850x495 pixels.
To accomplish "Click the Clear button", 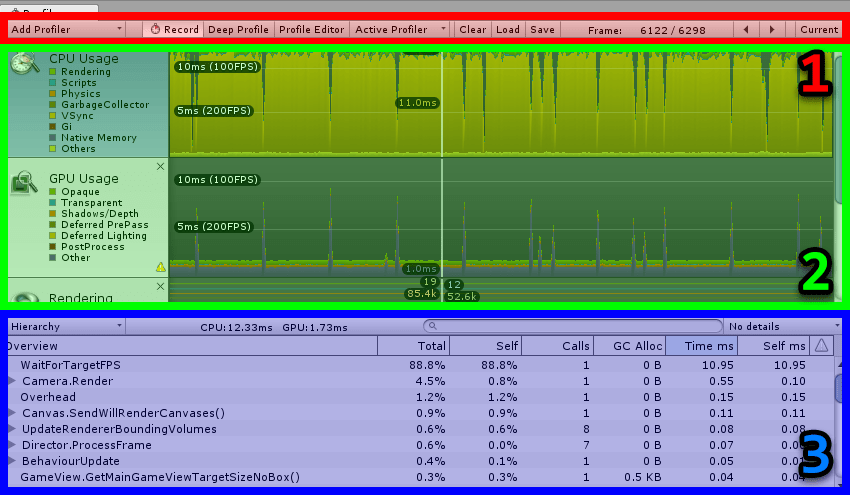I will coord(472,29).
